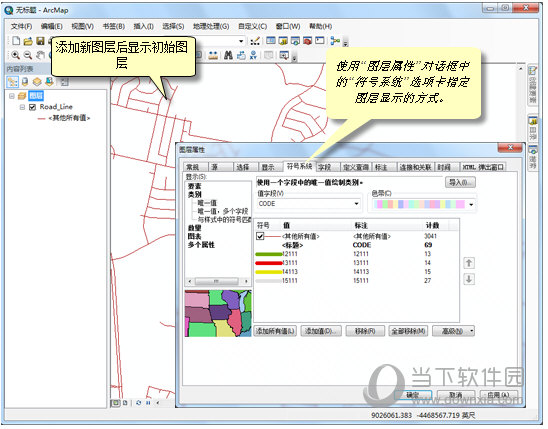Open the 地理处理(G) menu
548x429 pixels.
click(211, 26)
